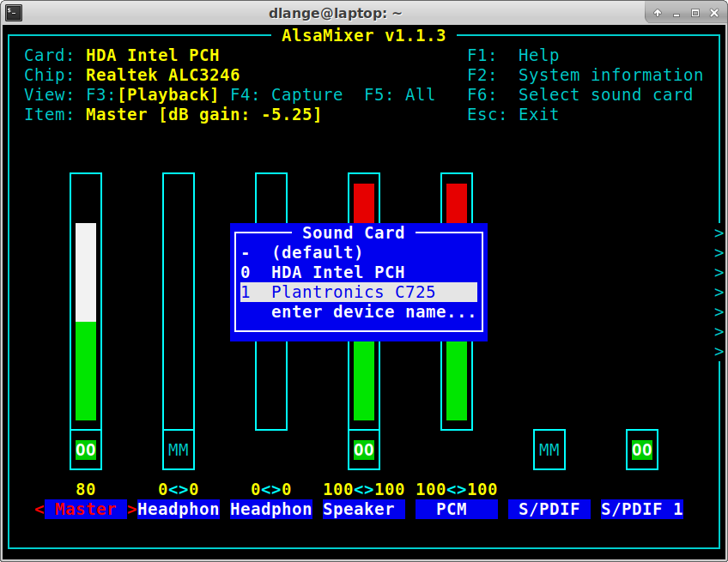Select Plantronics C725 in Sound Card list
The height and width of the screenshot is (562, 728).
[359, 292]
